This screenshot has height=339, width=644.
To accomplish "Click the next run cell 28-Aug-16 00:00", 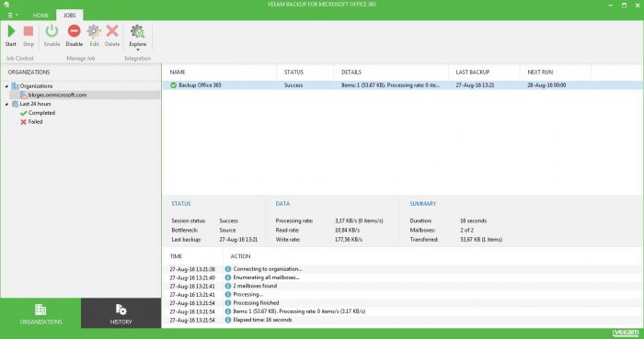I will coord(546,85).
